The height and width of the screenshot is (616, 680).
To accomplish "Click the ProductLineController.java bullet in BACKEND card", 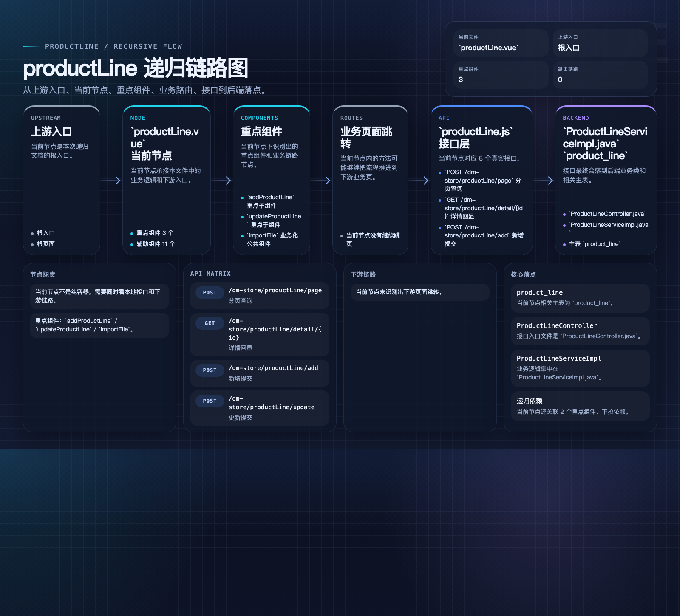I will click(604, 214).
